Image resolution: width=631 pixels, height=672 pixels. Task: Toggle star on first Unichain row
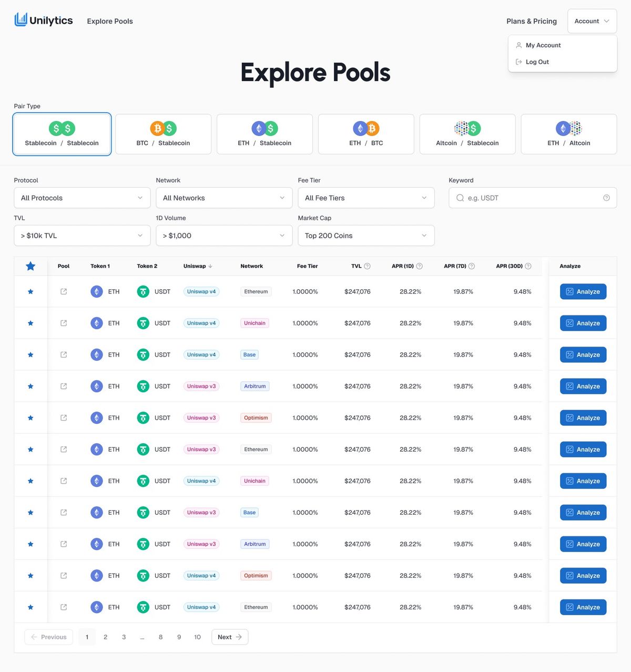point(30,323)
